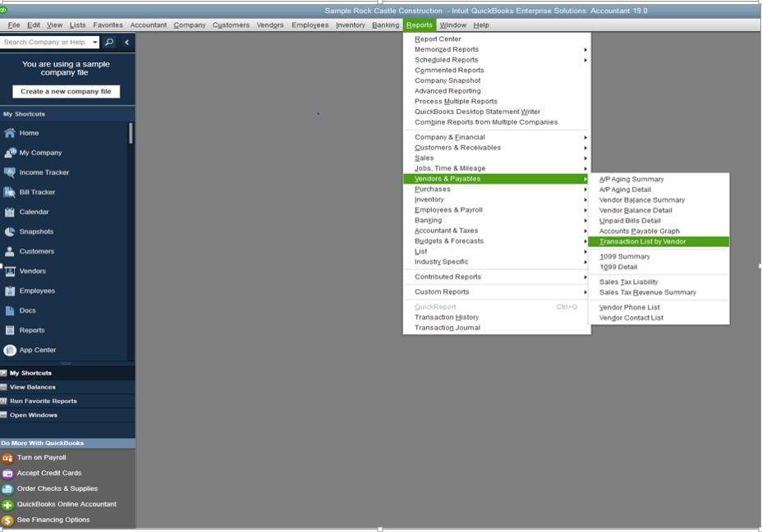Click Order Checks & Supplies icon
The image size is (762, 532).
pyautogui.click(x=7, y=488)
